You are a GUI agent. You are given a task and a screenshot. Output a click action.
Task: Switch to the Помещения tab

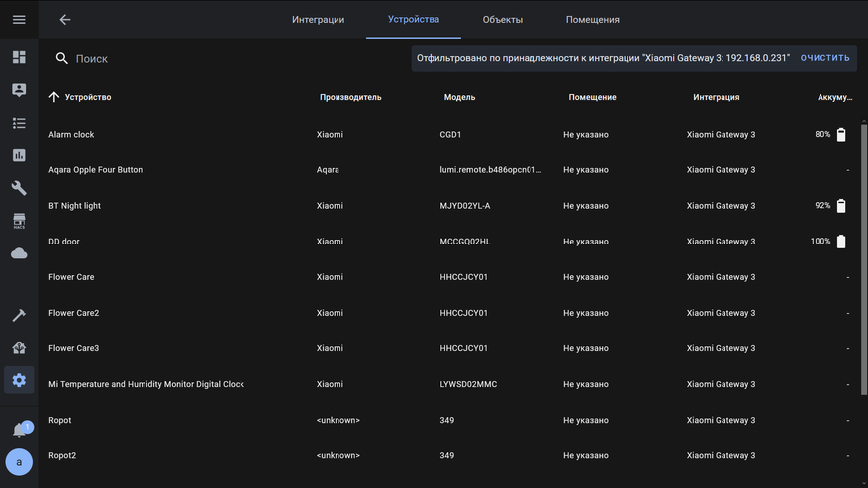click(x=592, y=20)
